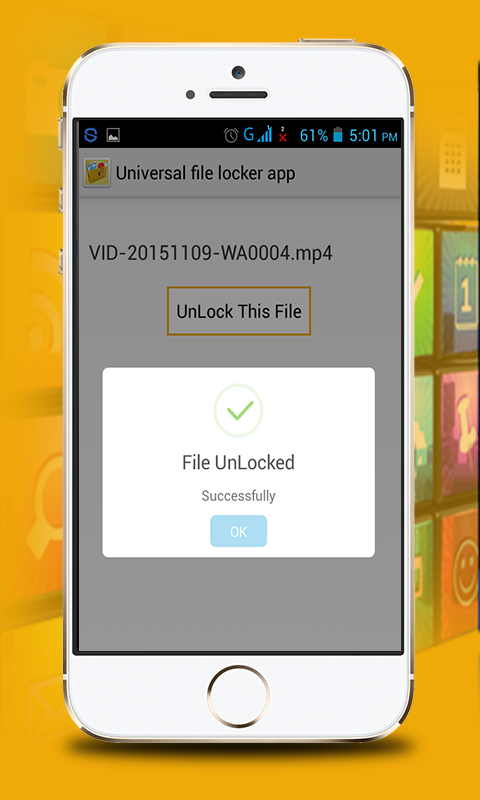Tap the picture notification icon in status bar

pyautogui.click(x=113, y=135)
